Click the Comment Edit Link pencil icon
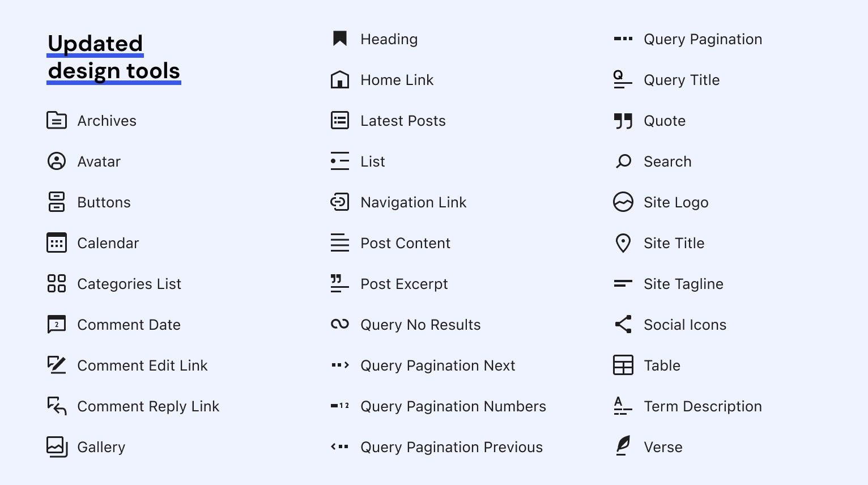Screen dimensions: 868x485 point(57,365)
